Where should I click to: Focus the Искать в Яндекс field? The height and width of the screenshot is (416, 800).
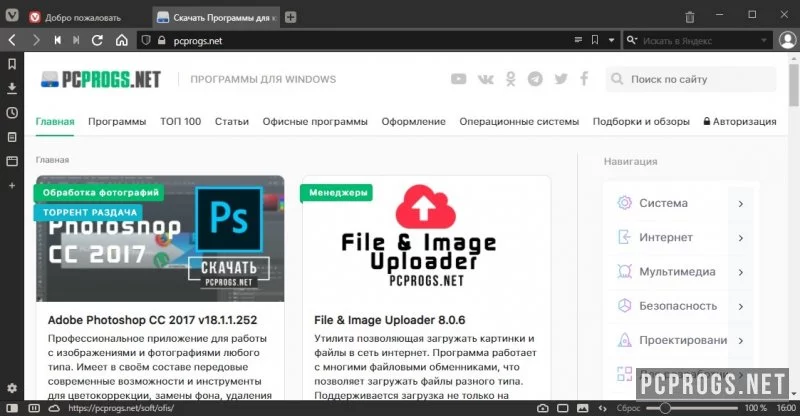tap(698, 40)
